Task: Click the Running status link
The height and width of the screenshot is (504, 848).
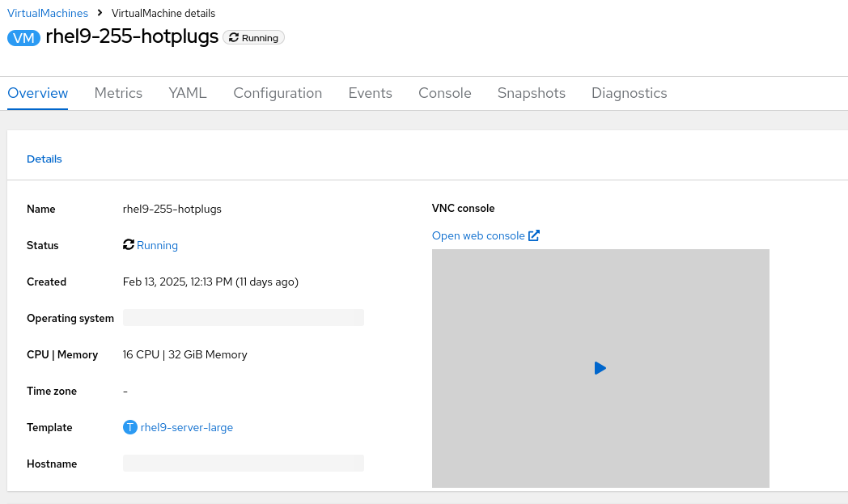Action: pyautogui.click(x=157, y=245)
